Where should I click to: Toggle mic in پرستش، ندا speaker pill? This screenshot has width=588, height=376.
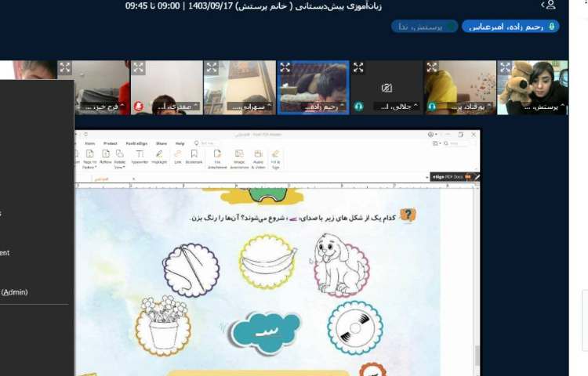[x=451, y=27]
